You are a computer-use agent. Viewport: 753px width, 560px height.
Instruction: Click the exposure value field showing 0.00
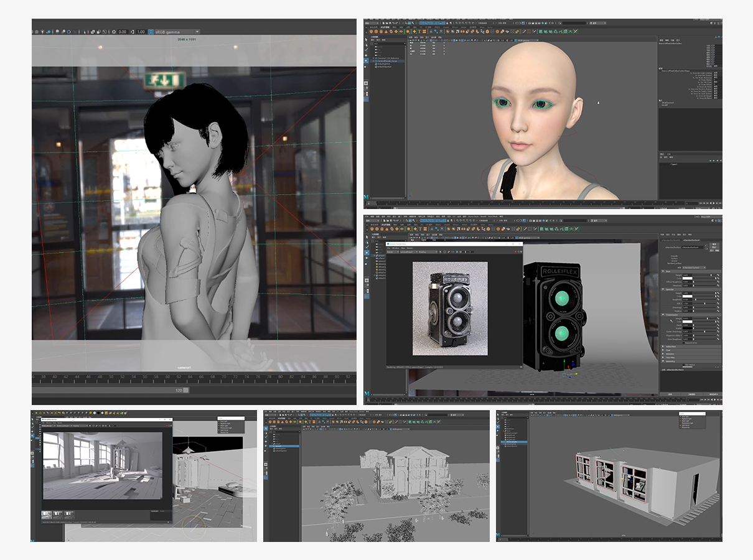pos(122,32)
